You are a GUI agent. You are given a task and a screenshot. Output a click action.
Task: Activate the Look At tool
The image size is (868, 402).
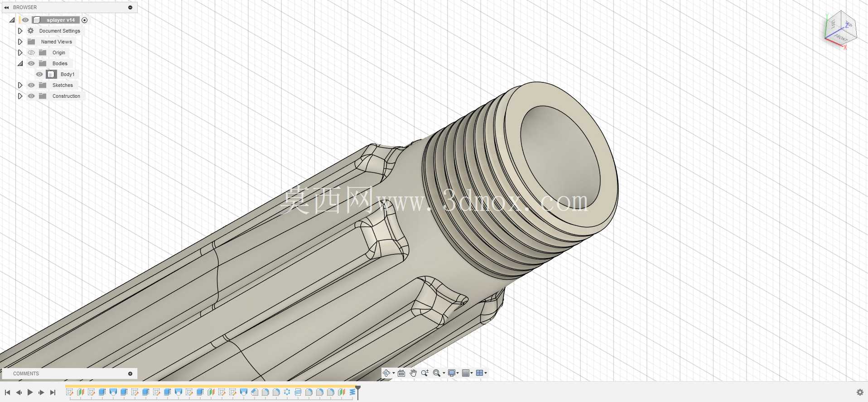[x=401, y=373]
